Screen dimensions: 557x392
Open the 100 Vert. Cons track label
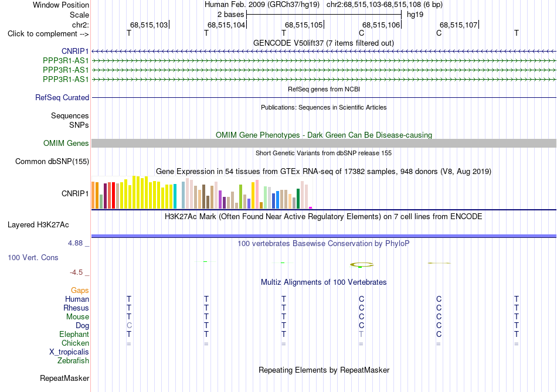33,258
